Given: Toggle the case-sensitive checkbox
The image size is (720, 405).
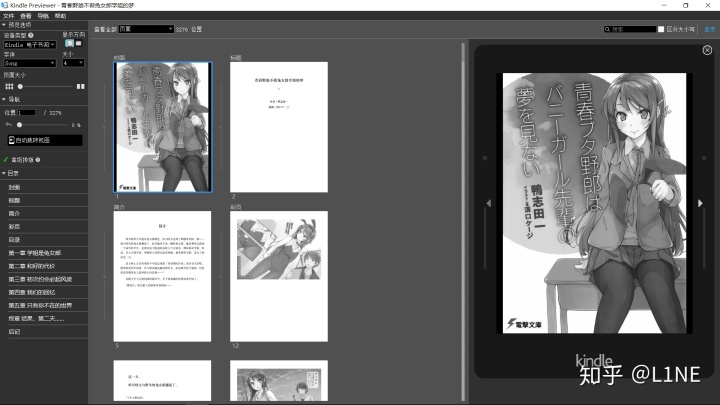Looking at the screenshot, I should point(661,29).
